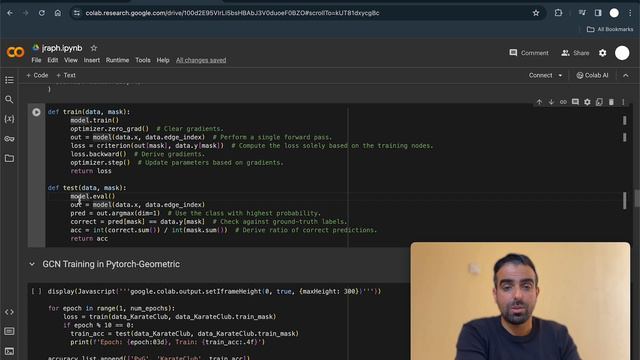Viewport: 640px width, 360px height.
Task: Open the Edit menu
Action: [53, 60]
